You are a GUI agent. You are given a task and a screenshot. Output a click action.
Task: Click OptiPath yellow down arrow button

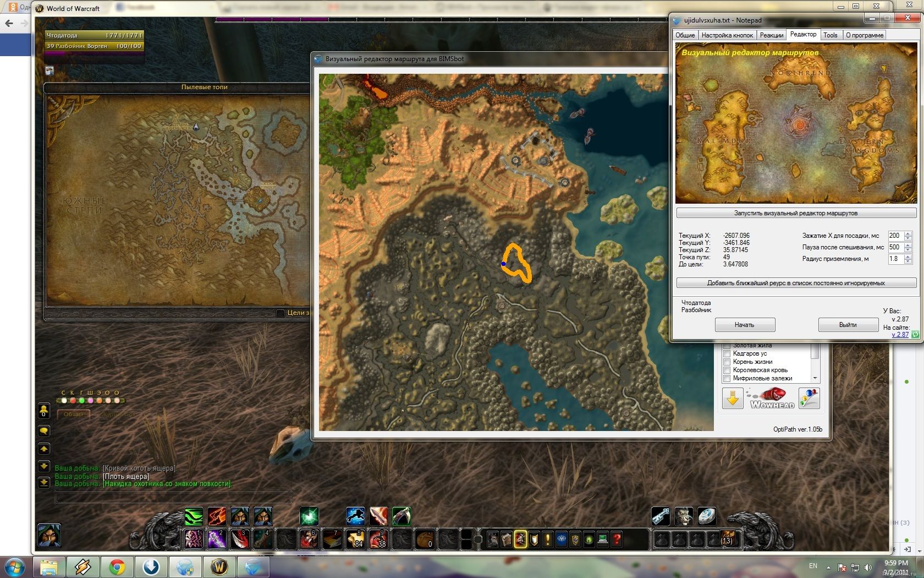click(733, 399)
